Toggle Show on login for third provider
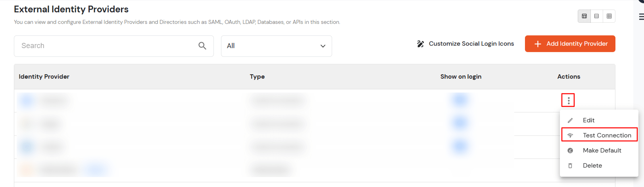The height and width of the screenshot is (187, 644). click(460, 147)
